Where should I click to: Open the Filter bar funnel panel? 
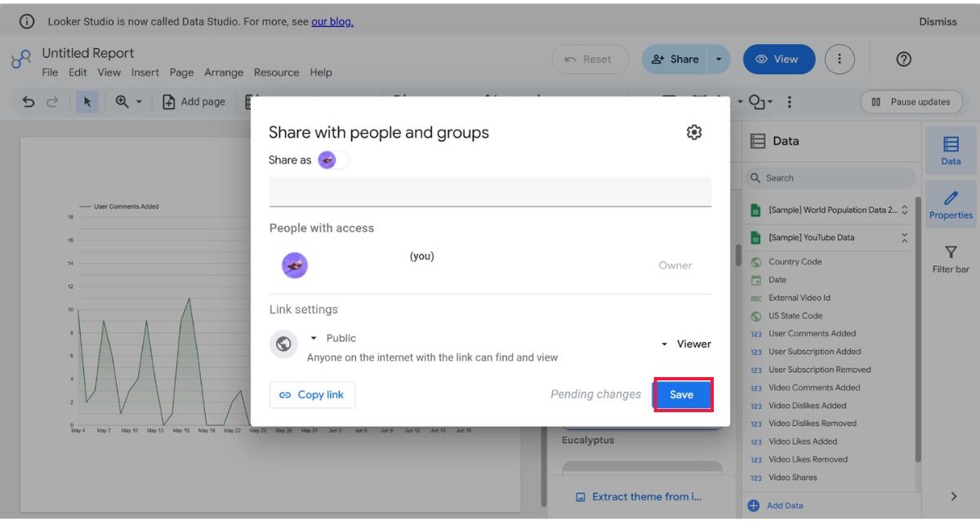951,259
